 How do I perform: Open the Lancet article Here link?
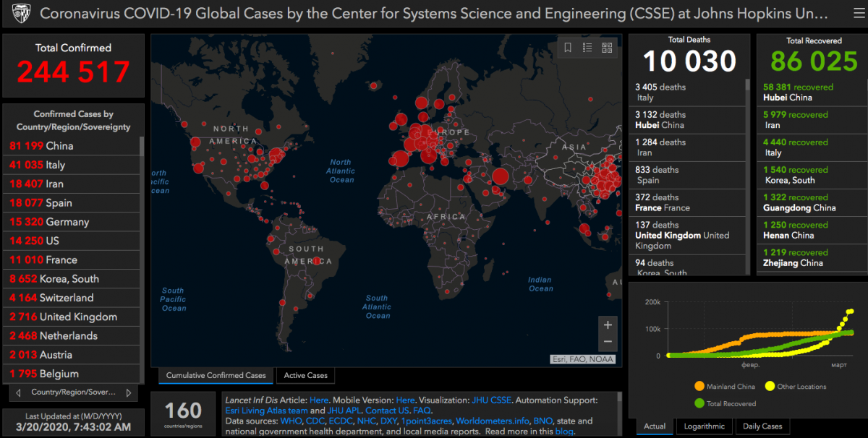[319, 400]
